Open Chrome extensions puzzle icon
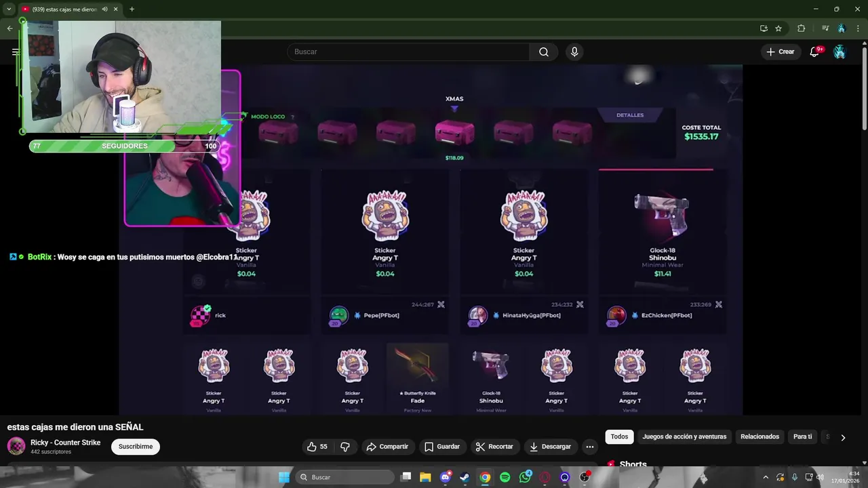Viewport: 868px width, 488px height. 801,28
